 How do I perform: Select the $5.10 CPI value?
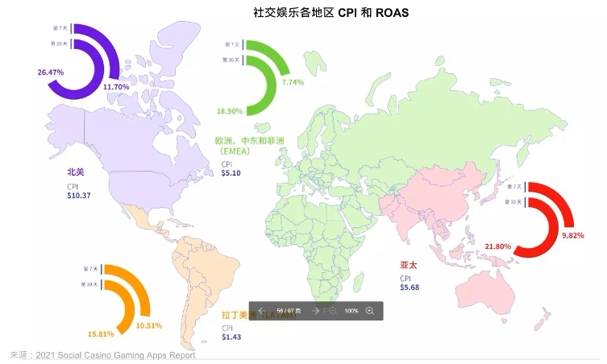point(231,173)
